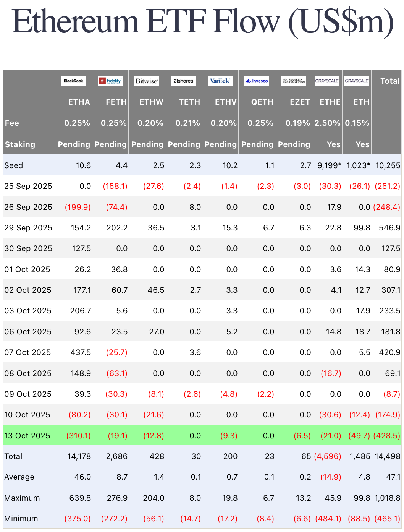This screenshot has height=532, width=404.
Task: Click the 0.15% fee cell
Action: pos(357,123)
